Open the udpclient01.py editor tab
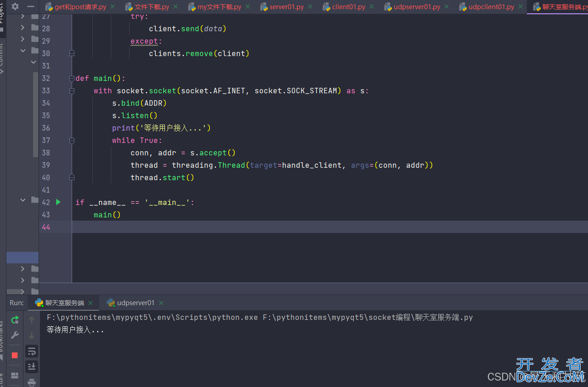The image size is (588, 387). pyautogui.click(x=492, y=7)
